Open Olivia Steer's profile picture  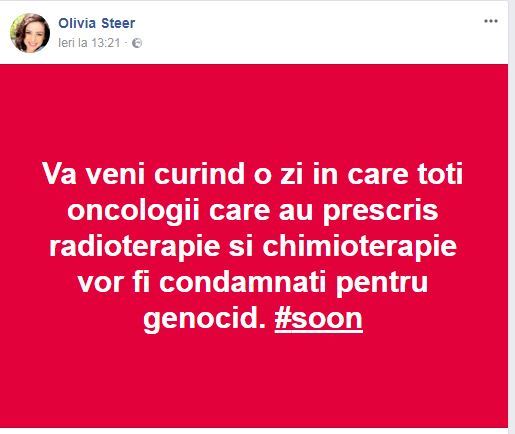pos(30,33)
